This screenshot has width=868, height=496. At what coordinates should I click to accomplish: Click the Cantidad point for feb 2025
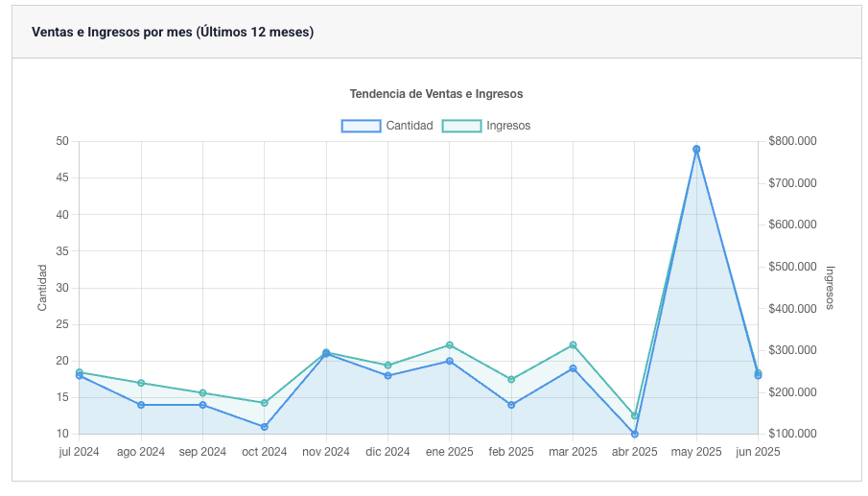point(511,405)
